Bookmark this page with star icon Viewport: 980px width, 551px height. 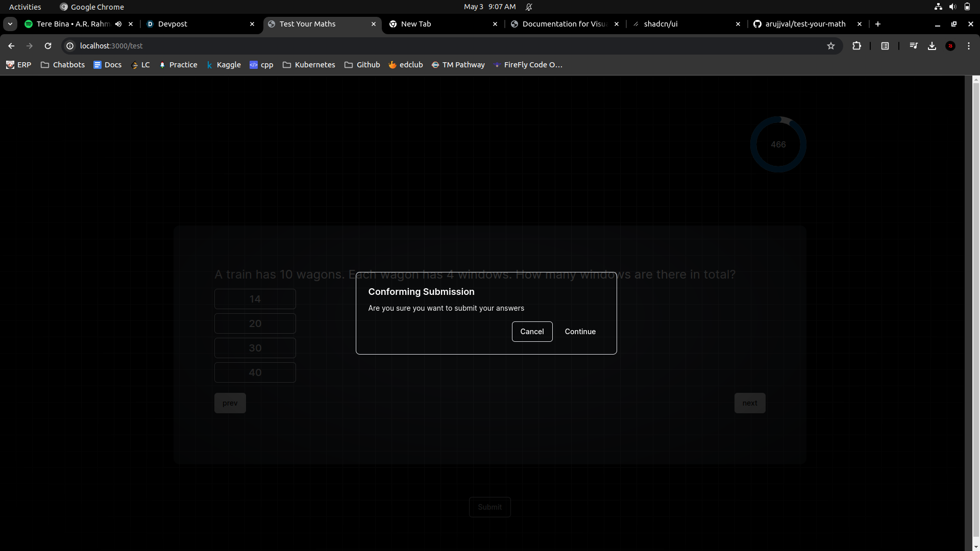pos(831,46)
